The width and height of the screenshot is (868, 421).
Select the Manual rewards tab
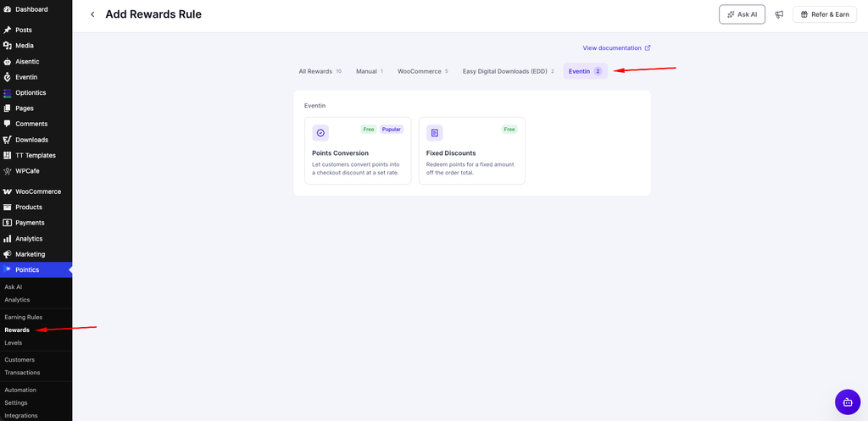coord(370,71)
